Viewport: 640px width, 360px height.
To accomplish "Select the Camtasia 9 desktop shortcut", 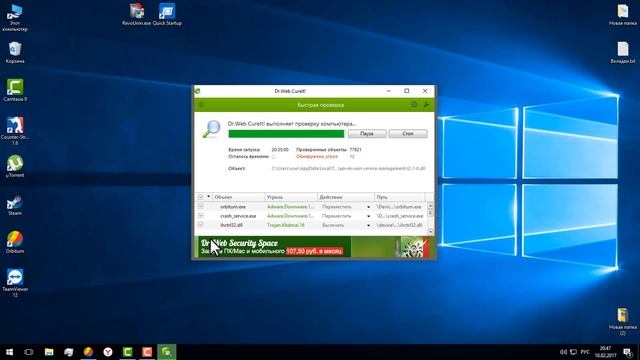I will pyautogui.click(x=15, y=90).
